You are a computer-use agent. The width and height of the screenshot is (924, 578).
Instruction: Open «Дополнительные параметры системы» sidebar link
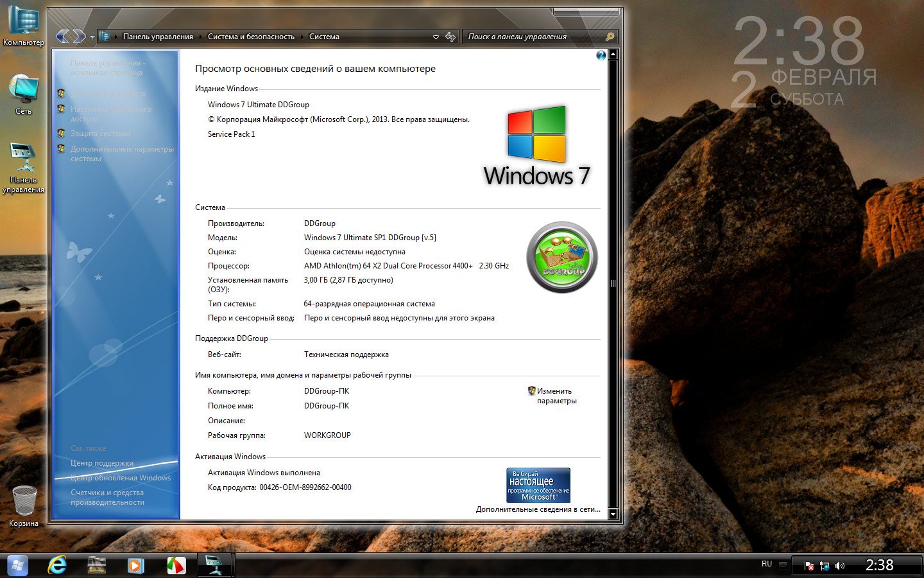coord(122,153)
